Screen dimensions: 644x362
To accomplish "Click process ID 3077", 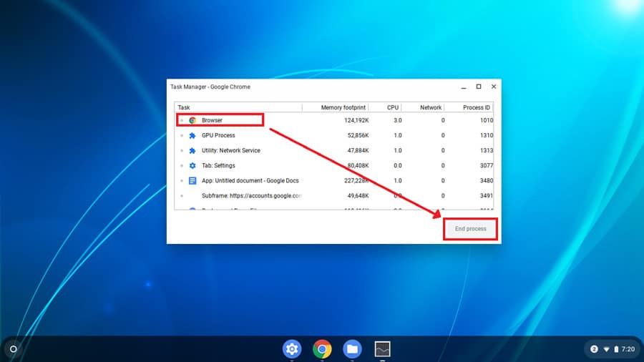I will click(x=487, y=165).
